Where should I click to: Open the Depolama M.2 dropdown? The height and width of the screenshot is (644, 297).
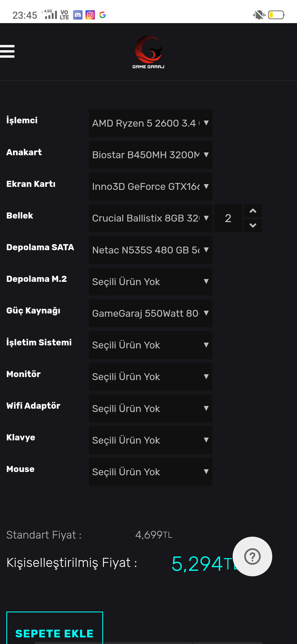click(x=150, y=282)
